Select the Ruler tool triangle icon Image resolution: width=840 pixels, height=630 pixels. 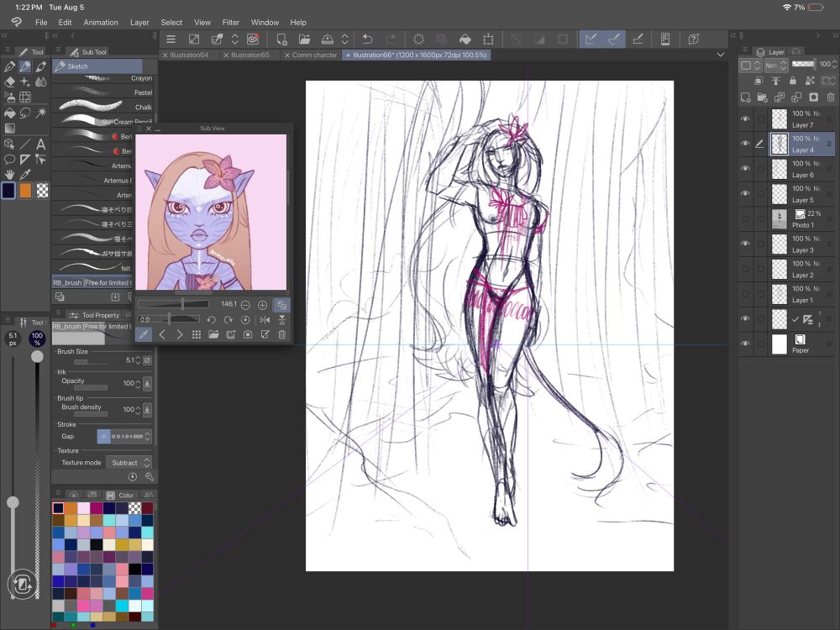click(x=25, y=159)
